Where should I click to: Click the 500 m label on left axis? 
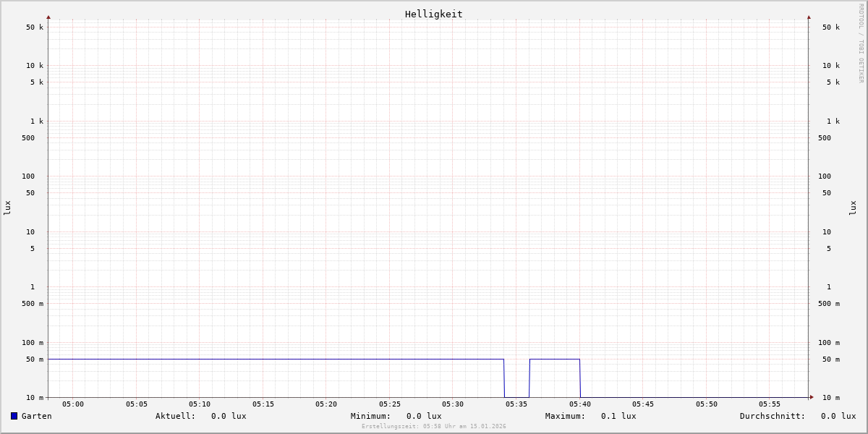tap(33, 304)
